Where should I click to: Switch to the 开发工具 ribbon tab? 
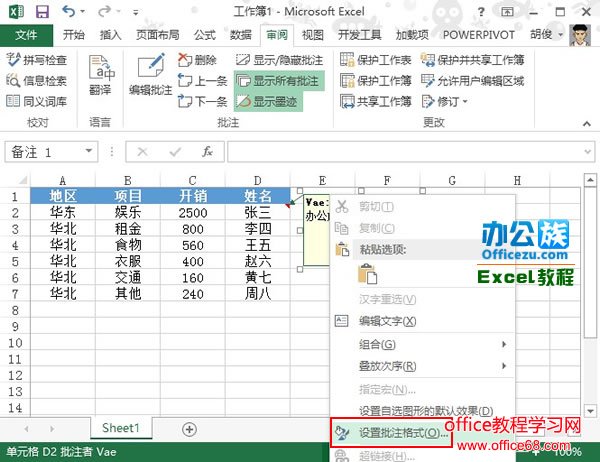(x=359, y=35)
